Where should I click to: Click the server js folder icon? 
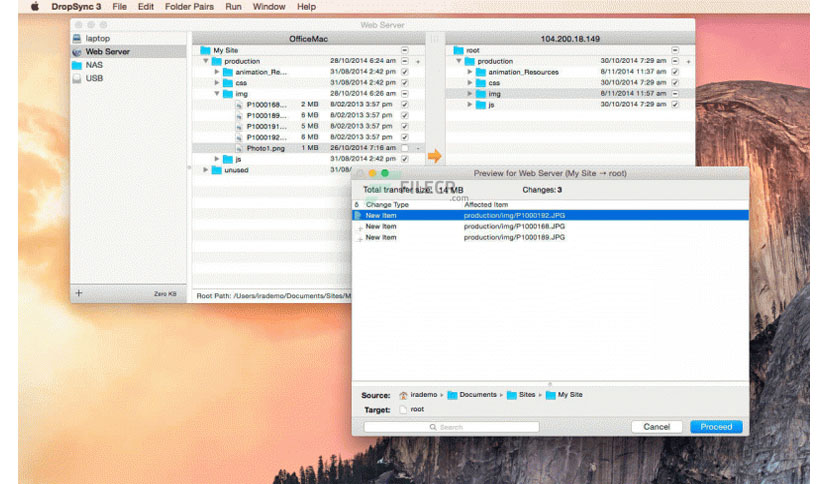click(x=481, y=105)
